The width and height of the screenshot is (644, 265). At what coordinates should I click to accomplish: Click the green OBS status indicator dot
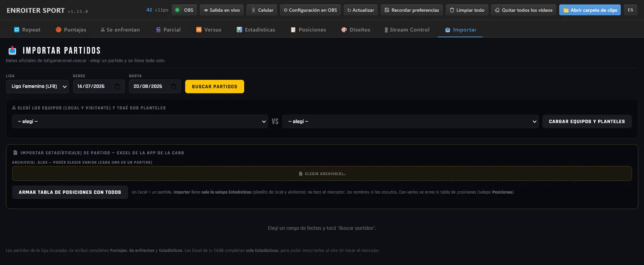click(177, 10)
